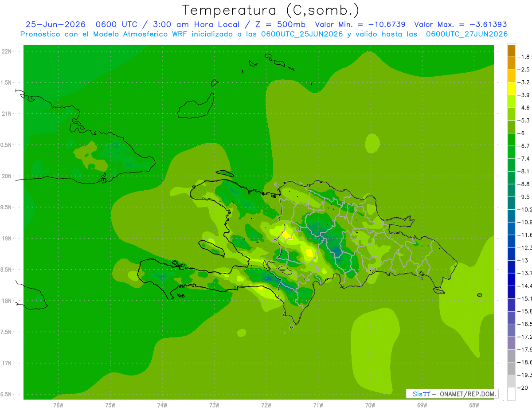
Task: Click the 'ONAMET/REP.DOM.' credit label
Action: [467, 394]
